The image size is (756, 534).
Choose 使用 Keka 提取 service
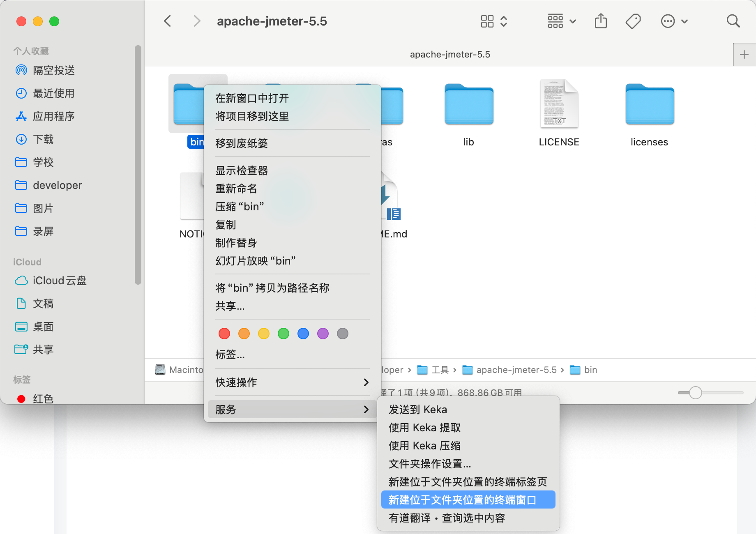[x=468, y=428]
